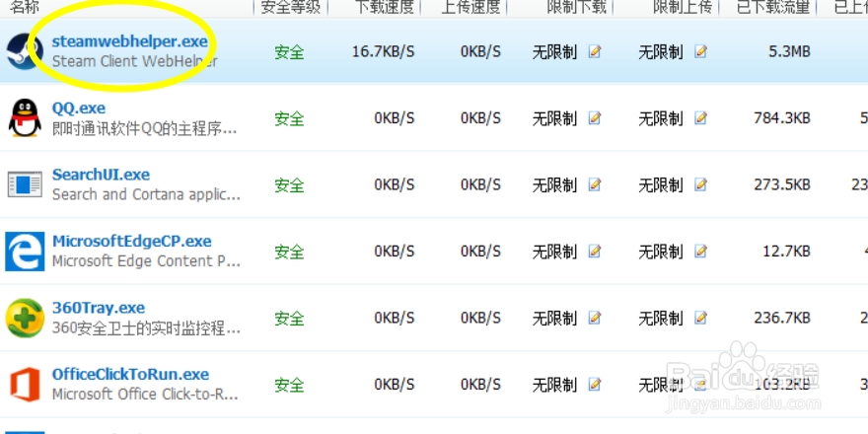
Task: Edit upload limit for QQ.exe
Action: pyautogui.click(x=701, y=118)
